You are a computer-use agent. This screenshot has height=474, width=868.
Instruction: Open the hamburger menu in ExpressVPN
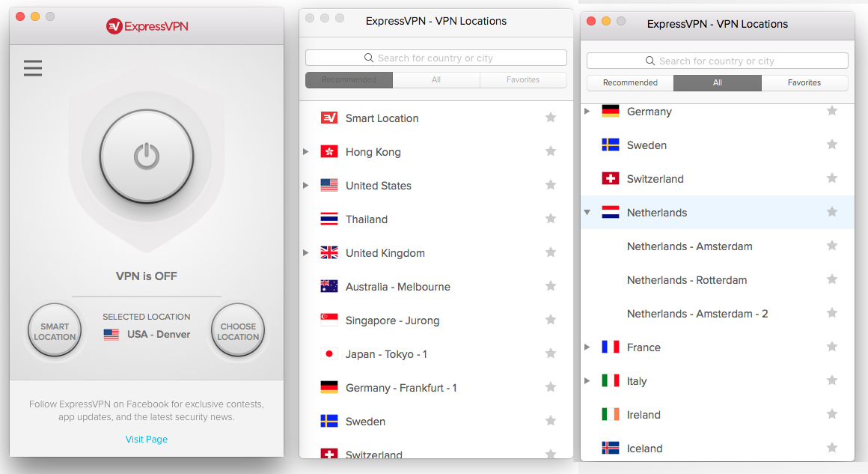coord(33,67)
